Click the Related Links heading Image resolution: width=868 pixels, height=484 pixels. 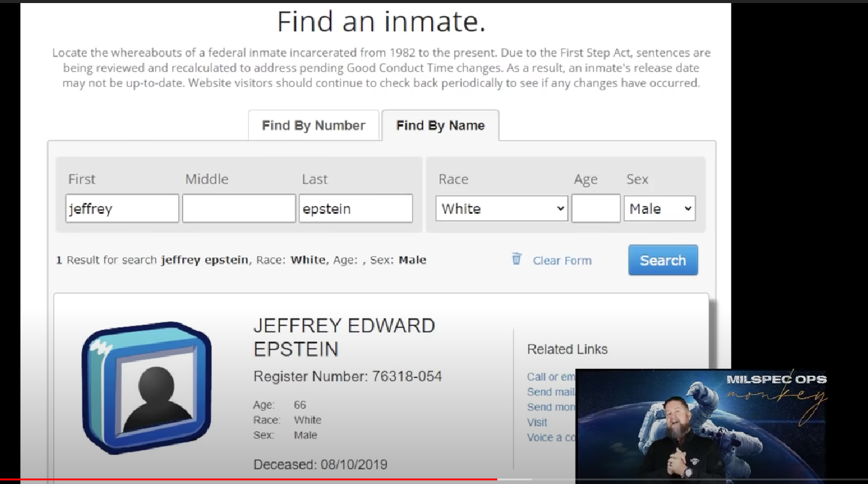click(567, 349)
